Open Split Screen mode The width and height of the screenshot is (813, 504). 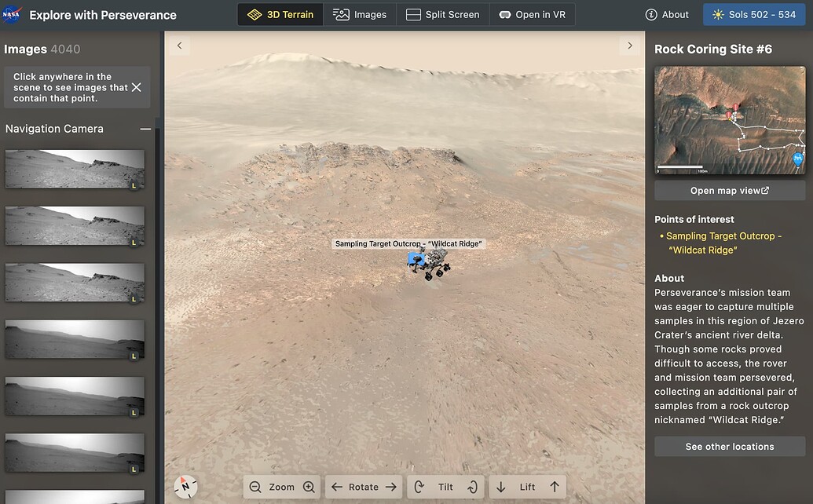(x=442, y=13)
